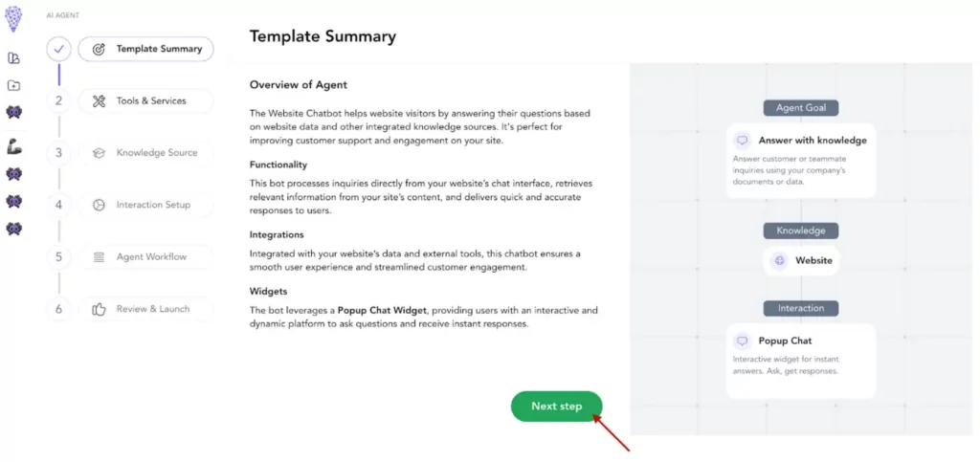Select the completed step one checkmark
Image resolution: width=980 pixels, height=462 pixels.
58,49
